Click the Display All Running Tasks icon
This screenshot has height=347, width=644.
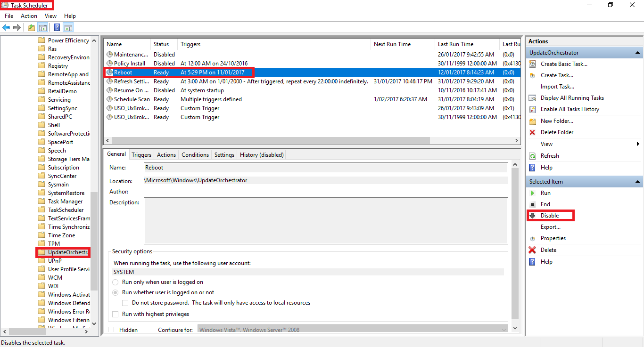[x=532, y=98]
